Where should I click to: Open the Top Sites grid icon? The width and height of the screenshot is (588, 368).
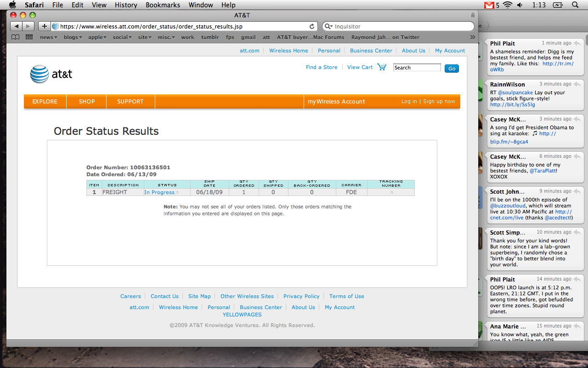point(29,37)
